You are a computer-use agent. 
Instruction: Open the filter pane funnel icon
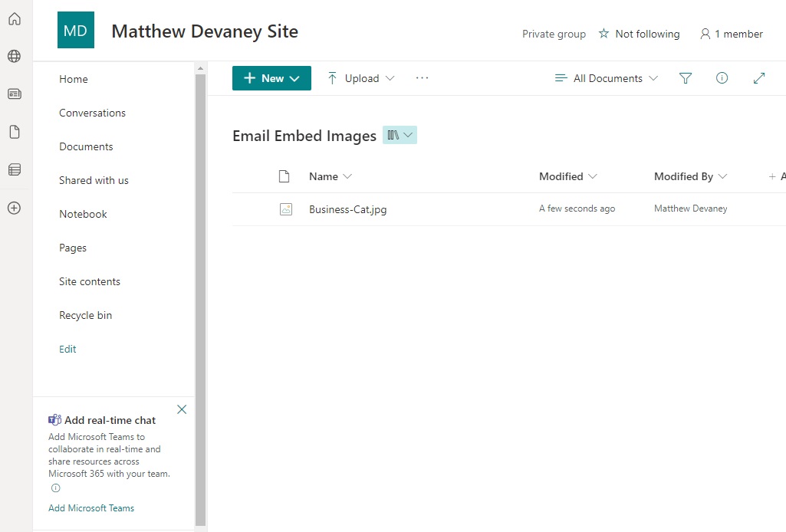click(x=686, y=78)
